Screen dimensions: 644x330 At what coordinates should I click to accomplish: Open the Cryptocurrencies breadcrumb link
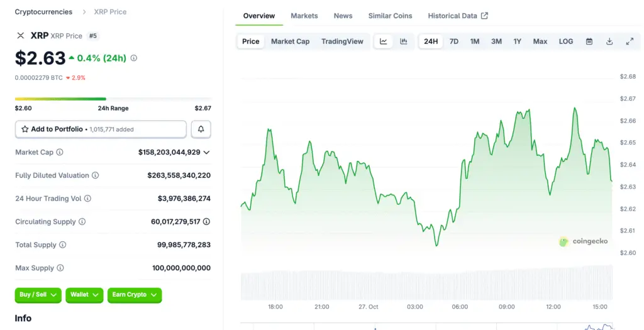(43, 12)
